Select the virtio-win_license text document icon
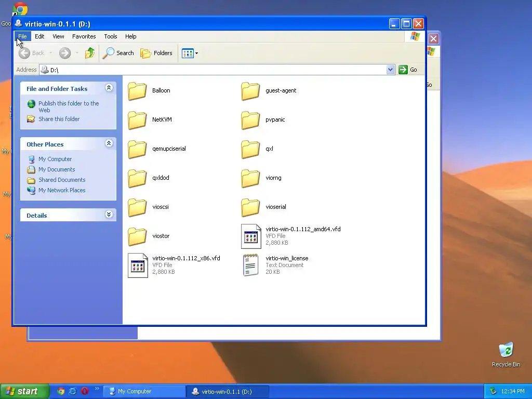The image size is (532, 399). click(x=251, y=265)
